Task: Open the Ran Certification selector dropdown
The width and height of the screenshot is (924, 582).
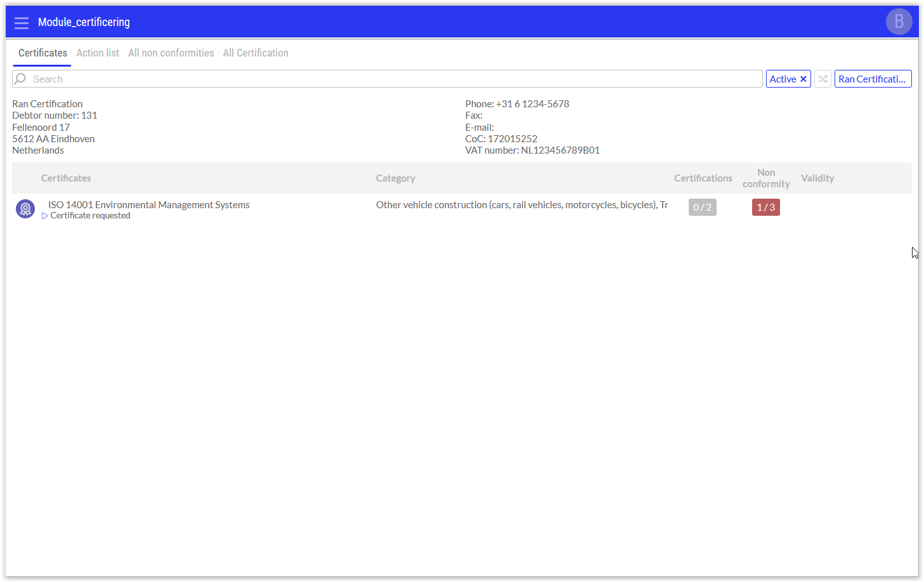Action: (873, 79)
